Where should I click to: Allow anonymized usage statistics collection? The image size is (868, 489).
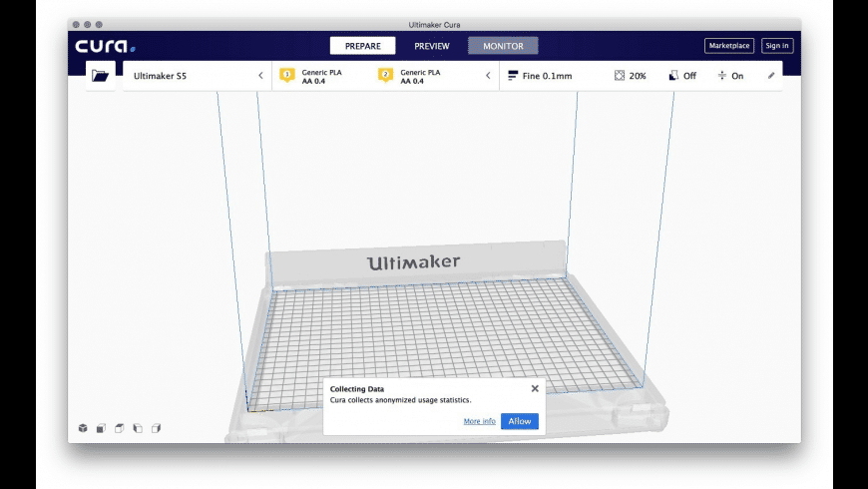[x=519, y=421]
